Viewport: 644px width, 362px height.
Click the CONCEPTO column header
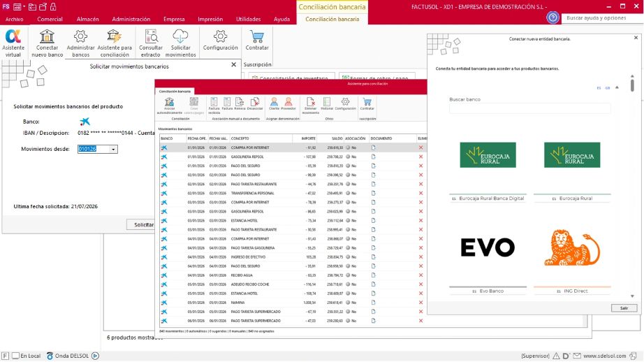pyautogui.click(x=261, y=138)
